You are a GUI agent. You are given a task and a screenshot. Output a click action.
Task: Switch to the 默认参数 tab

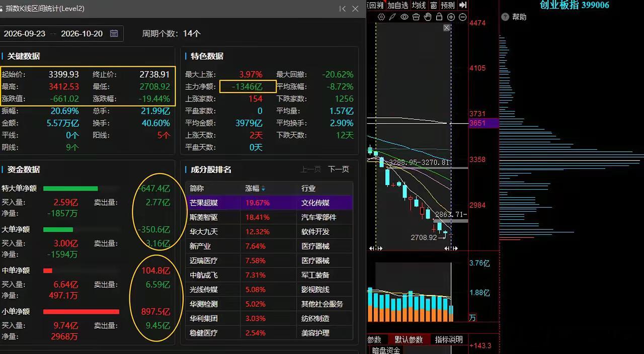(409, 339)
